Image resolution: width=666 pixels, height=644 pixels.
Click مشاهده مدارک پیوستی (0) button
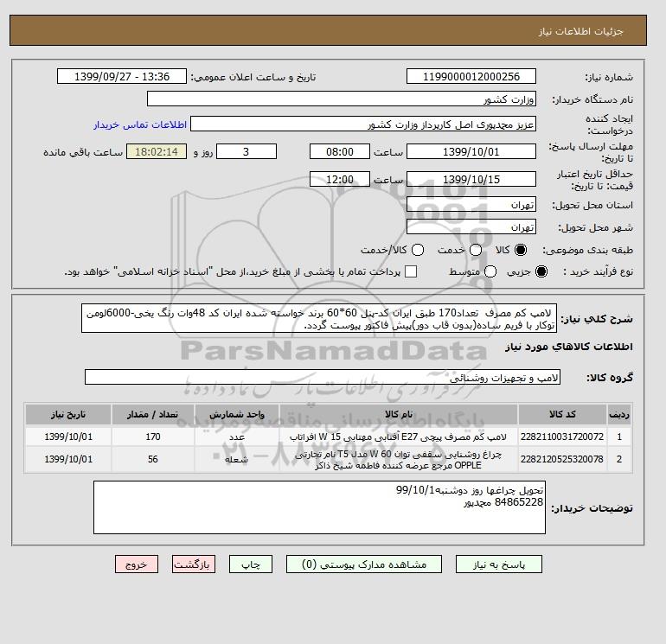point(364,564)
